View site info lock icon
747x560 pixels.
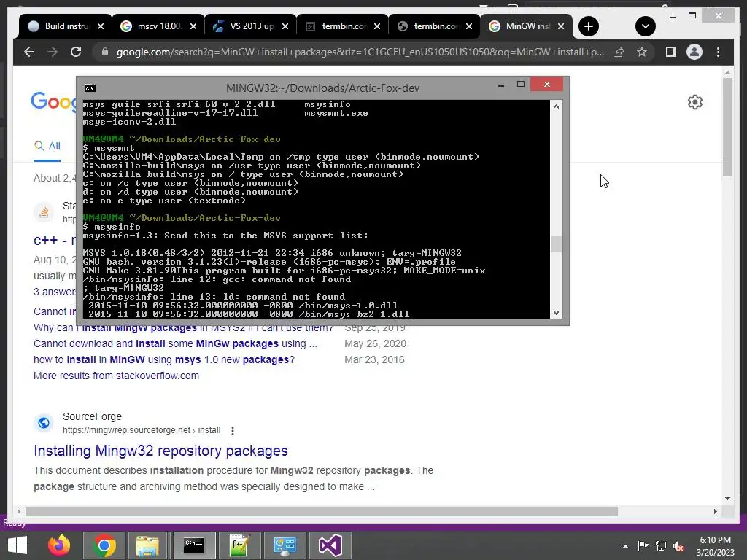pos(105,52)
